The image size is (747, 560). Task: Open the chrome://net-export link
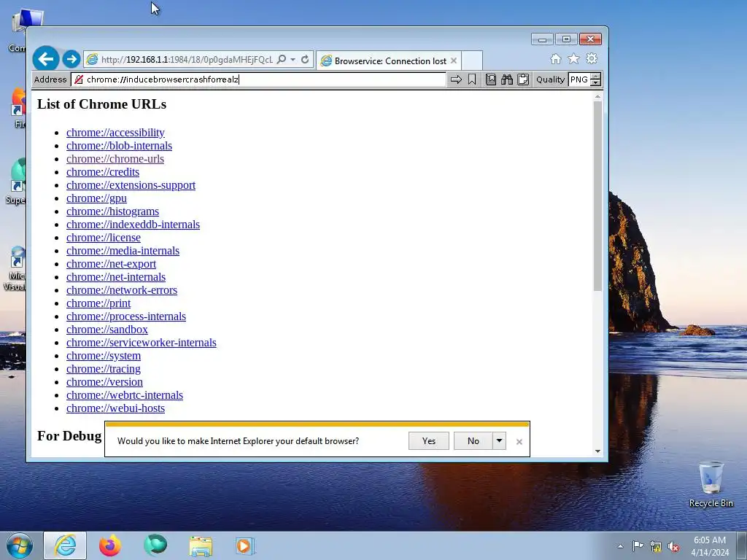click(111, 263)
